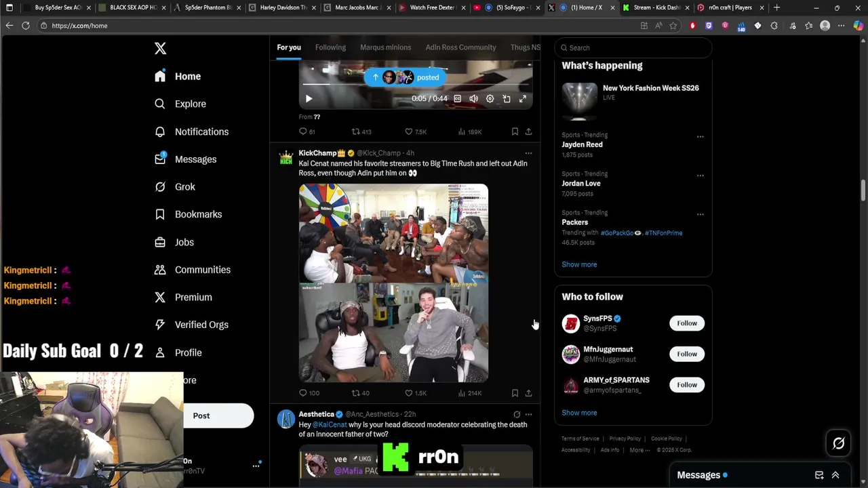The width and height of the screenshot is (868, 488).
Task: Open more options for the Jayden Reed trend
Action: point(700,136)
